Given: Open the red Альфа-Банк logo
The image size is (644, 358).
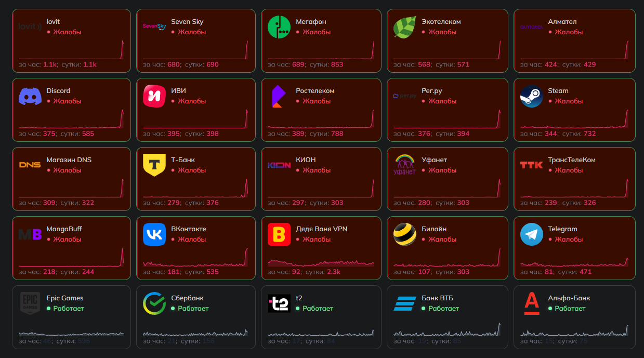Looking at the screenshot, I should coord(532,303).
